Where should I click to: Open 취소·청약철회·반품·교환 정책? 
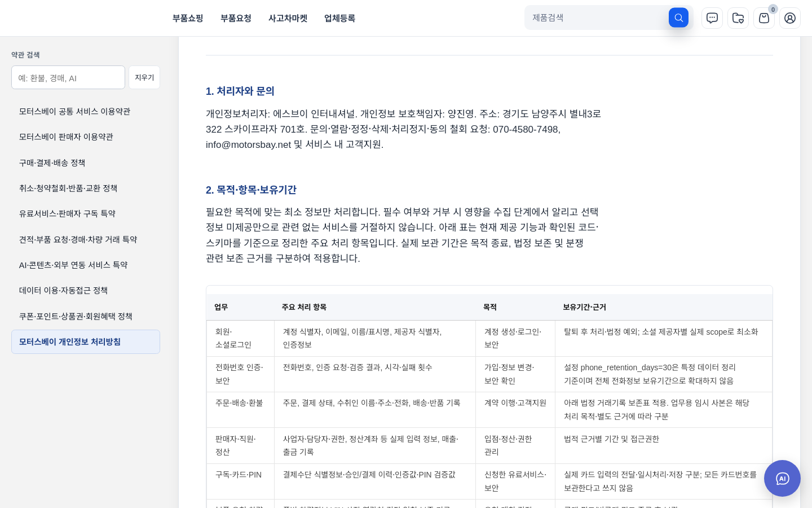pyautogui.click(x=86, y=188)
